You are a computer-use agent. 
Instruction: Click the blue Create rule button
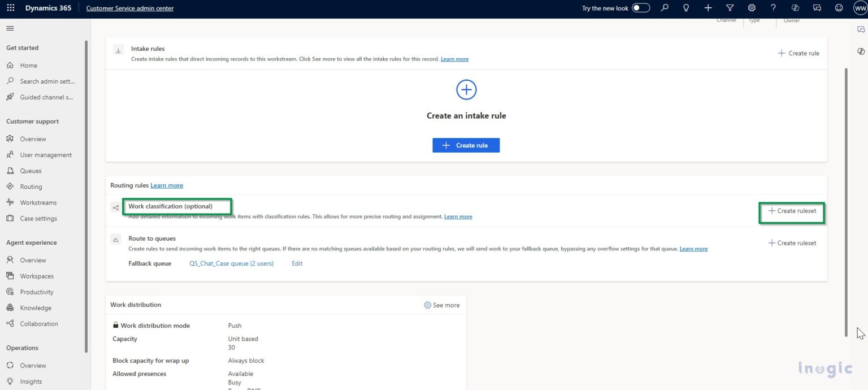point(466,145)
